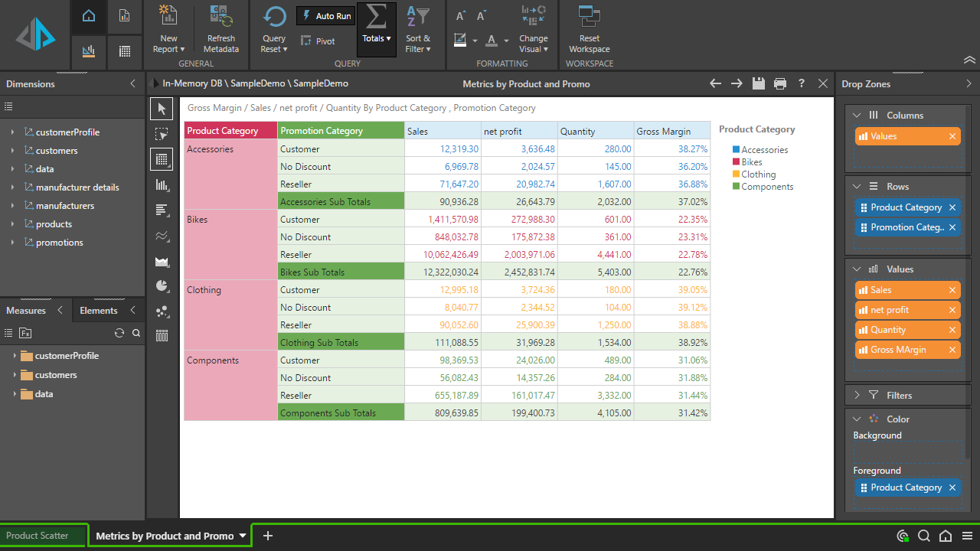Click the Bikes legend color swatch
980x551 pixels.
736,162
